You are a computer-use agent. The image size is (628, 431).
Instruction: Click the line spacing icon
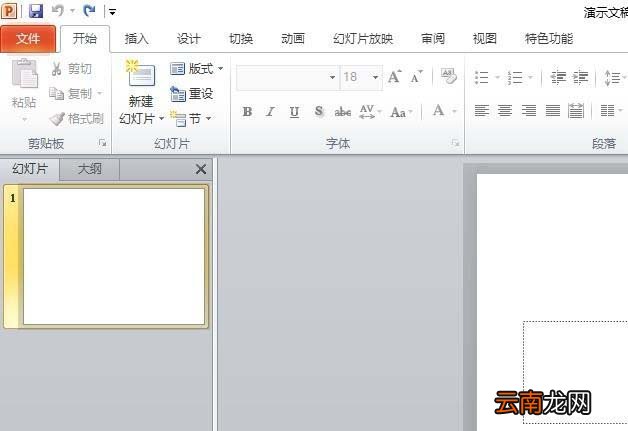pyautogui.click(x=613, y=78)
